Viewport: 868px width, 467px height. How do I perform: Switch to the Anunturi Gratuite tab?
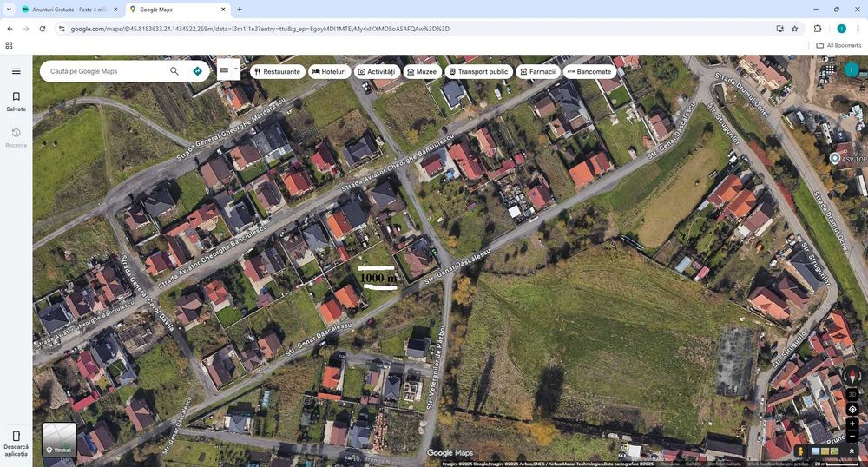point(69,10)
